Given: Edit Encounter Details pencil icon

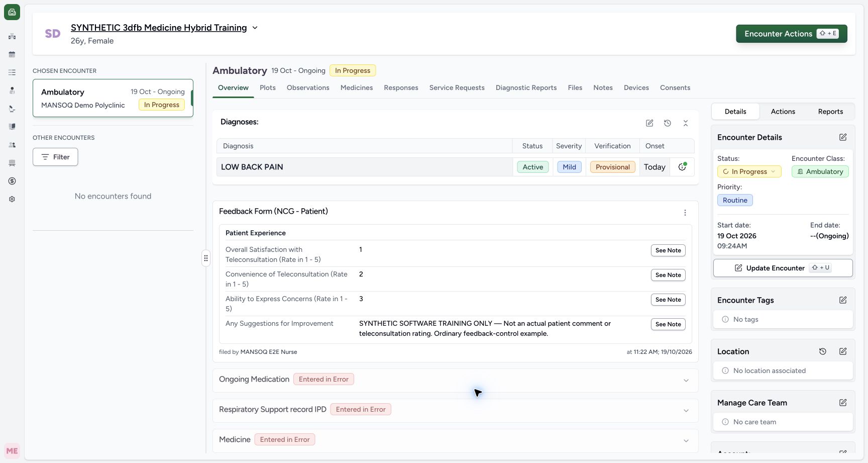Looking at the screenshot, I should click(843, 137).
